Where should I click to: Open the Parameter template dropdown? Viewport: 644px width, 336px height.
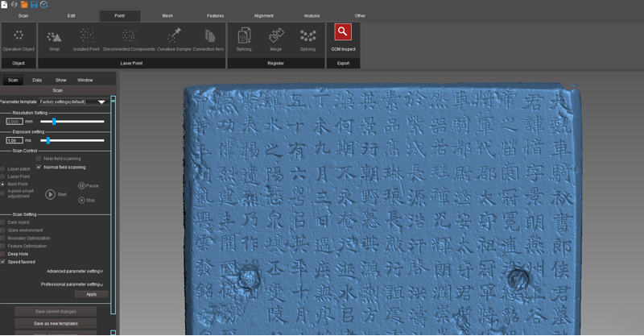pyautogui.click(x=101, y=102)
